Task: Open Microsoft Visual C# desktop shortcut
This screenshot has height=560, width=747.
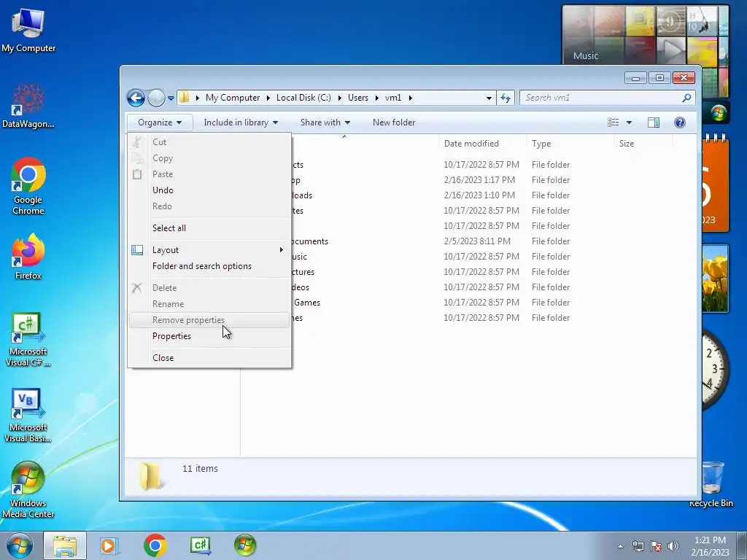Action: [28, 339]
